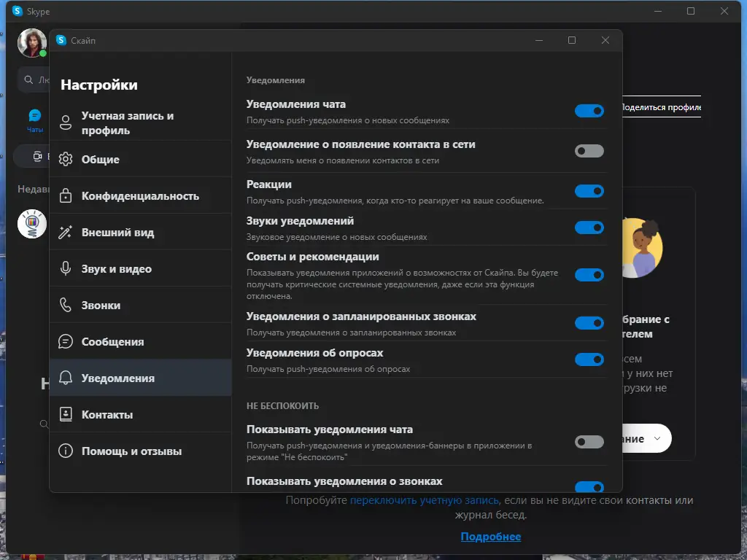Image resolution: width=747 pixels, height=560 pixels.
Task: Toggle Уведомления о запланированных звонках switch
Action: pos(589,323)
